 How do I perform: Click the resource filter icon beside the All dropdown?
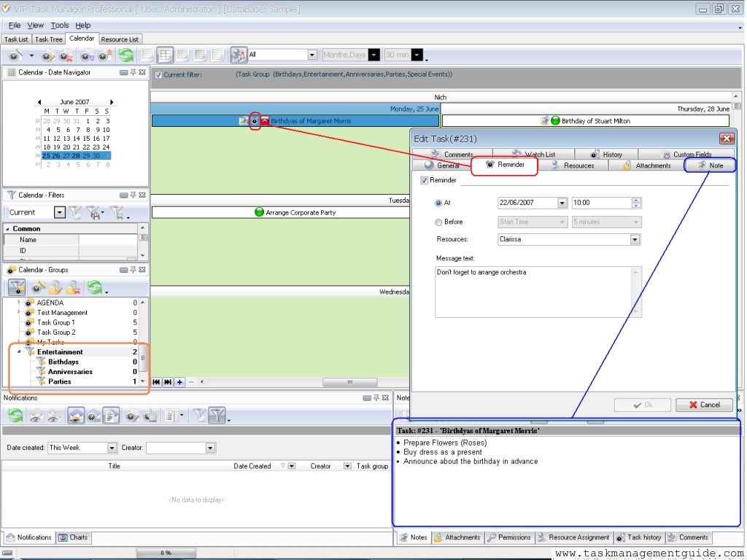click(239, 55)
